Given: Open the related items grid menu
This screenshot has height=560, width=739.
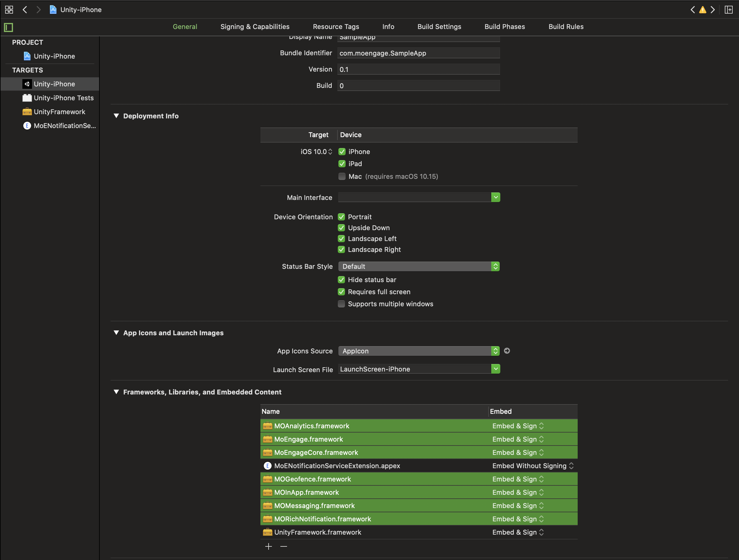Looking at the screenshot, I should point(9,10).
